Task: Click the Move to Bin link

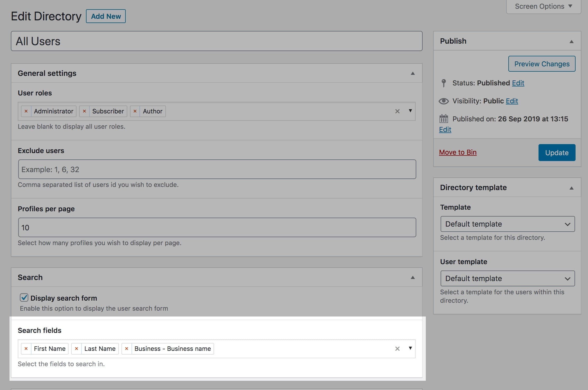Action: click(x=457, y=152)
